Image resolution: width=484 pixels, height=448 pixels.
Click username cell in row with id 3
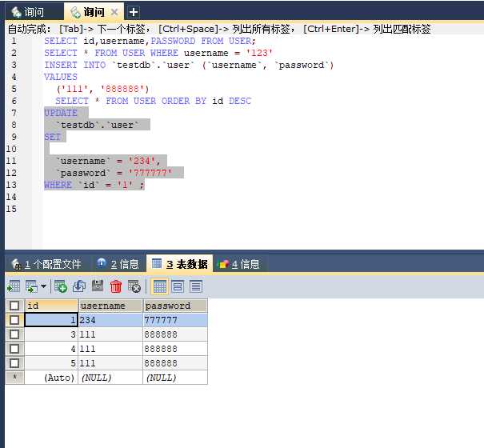pyautogui.click(x=110, y=334)
